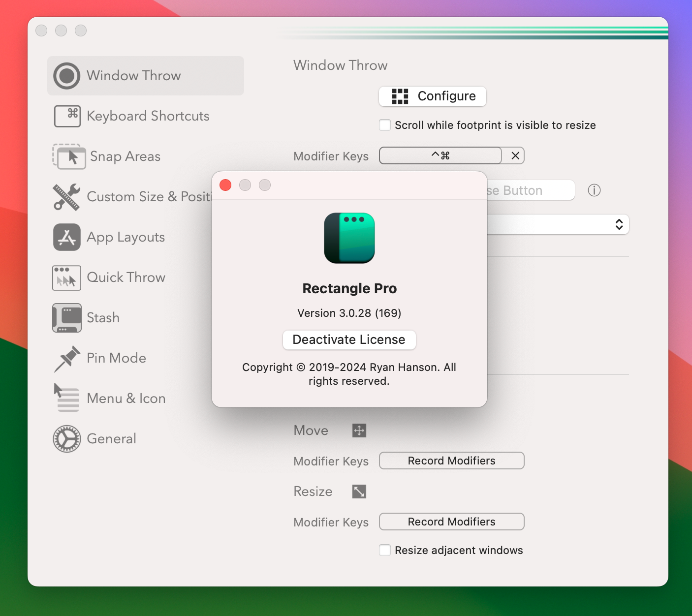Image resolution: width=692 pixels, height=616 pixels.
Task: Click Record Modifiers for Move
Action: [x=451, y=461]
